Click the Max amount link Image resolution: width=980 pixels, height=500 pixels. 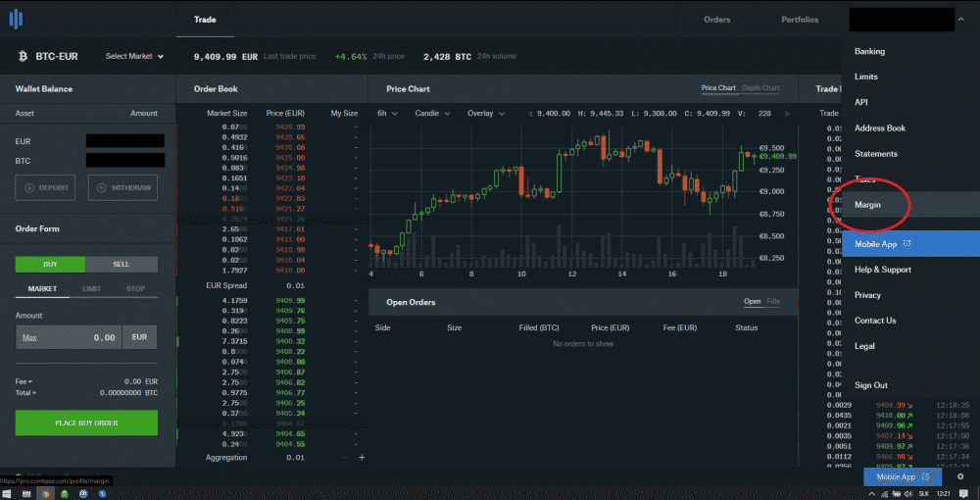pos(29,337)
